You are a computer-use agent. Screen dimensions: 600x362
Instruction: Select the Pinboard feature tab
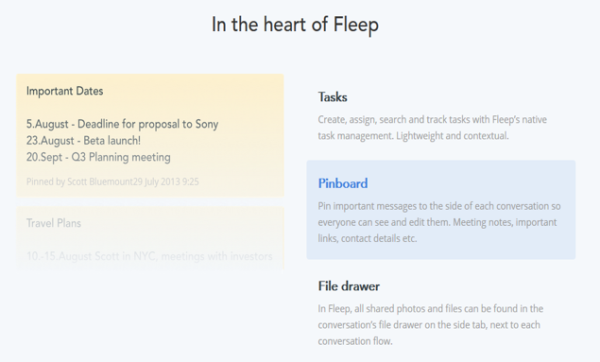point(441,210)
